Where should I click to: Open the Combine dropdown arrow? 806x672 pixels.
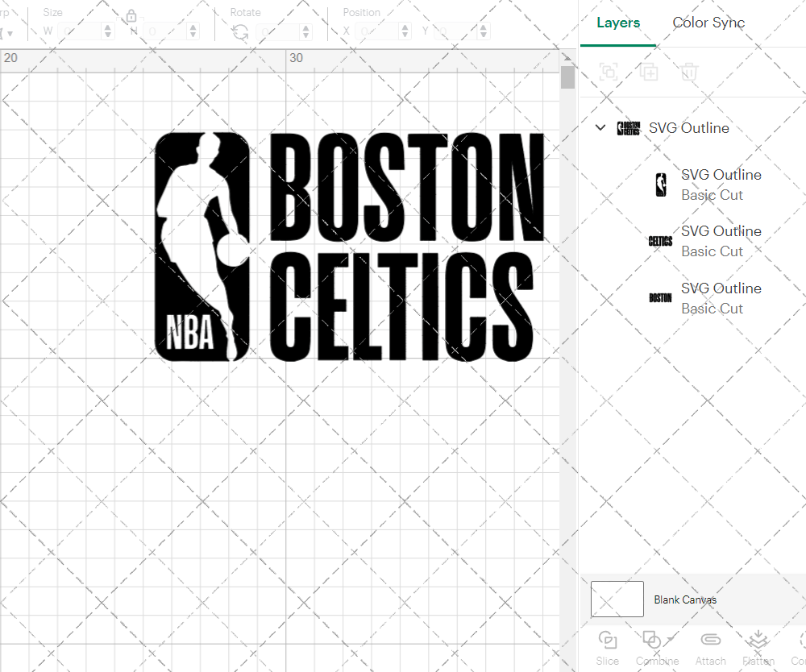click(668, 639)
